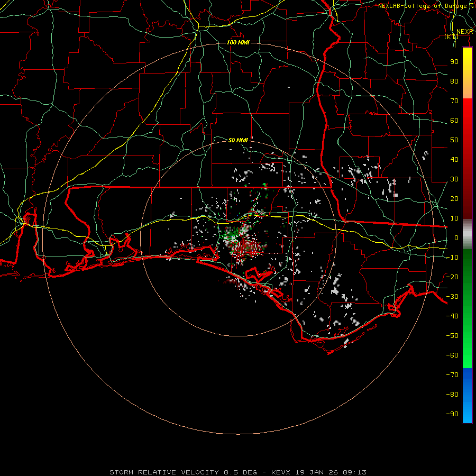Click the 'STORM RELATIVE VELOCITY 0.5 DEG' caption
The width and height of the screenshot is (476, 476).
(x=183, y=472)
